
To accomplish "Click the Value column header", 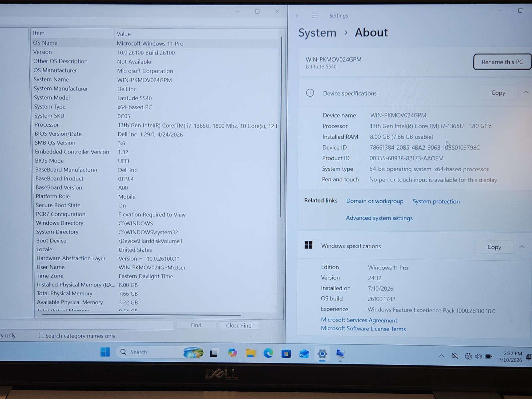I will (196, 34).
